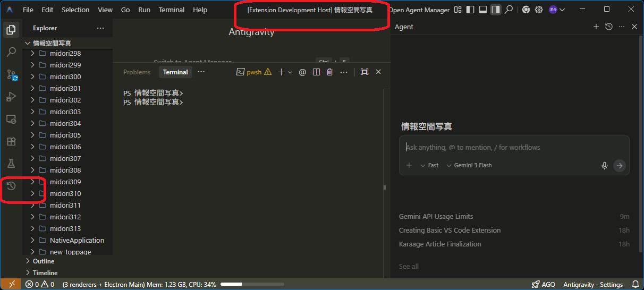The width and height of the screenshot is (644, 290).
Task: Open the Run menu
Action: click(x=144, y=10)
